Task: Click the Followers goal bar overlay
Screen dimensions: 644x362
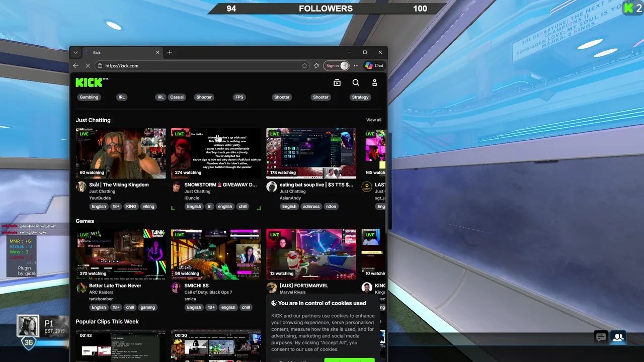Action: point(326,8)
